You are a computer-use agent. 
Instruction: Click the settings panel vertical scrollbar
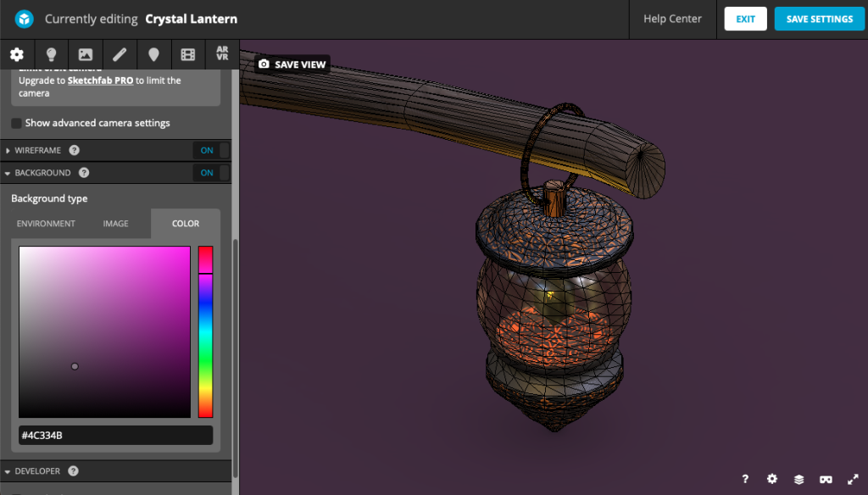click(235, 359)
